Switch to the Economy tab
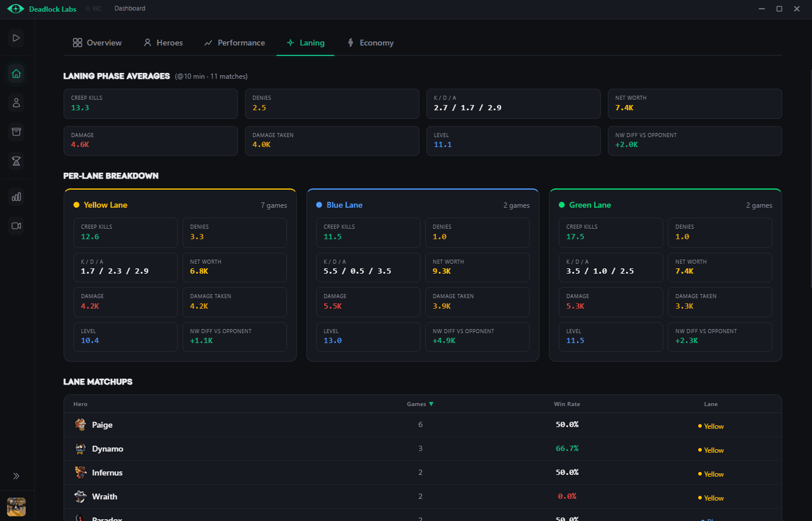812x521 pixels. pyautogui.click(x=370, y=43)
